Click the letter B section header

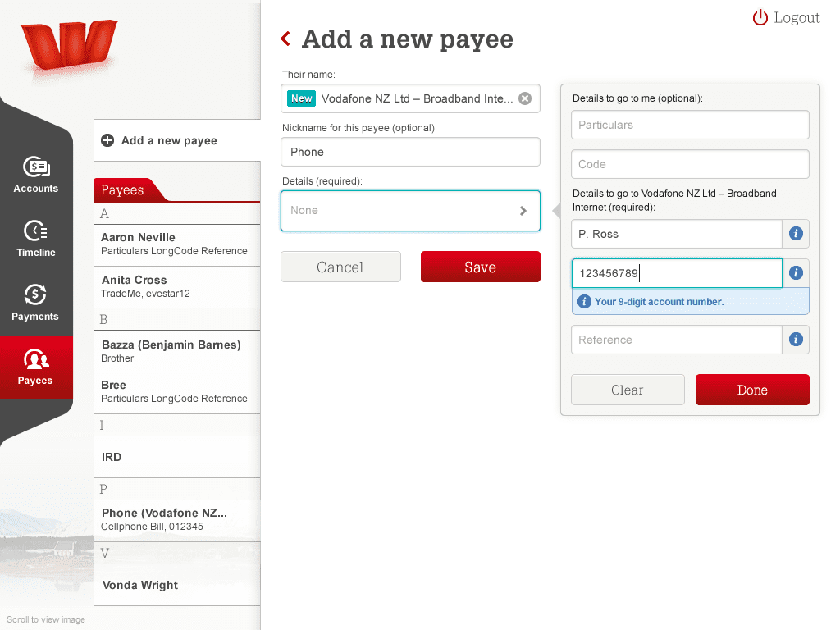click(x=177, y=319)
